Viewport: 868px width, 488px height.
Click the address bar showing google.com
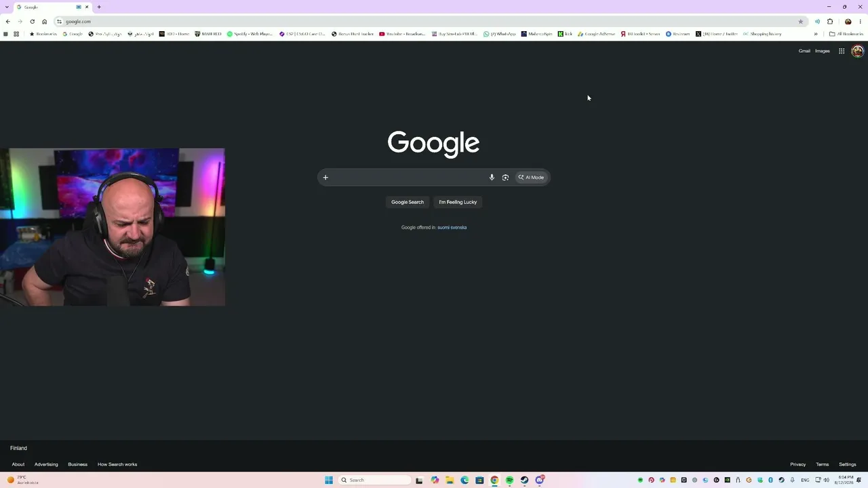pyautogui.click(x=431, y=22)
